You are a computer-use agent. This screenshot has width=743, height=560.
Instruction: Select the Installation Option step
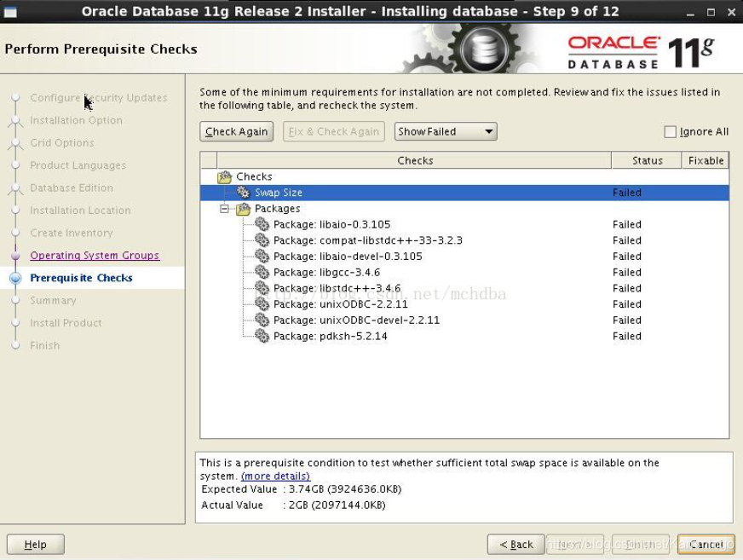[x=77, y=120]
